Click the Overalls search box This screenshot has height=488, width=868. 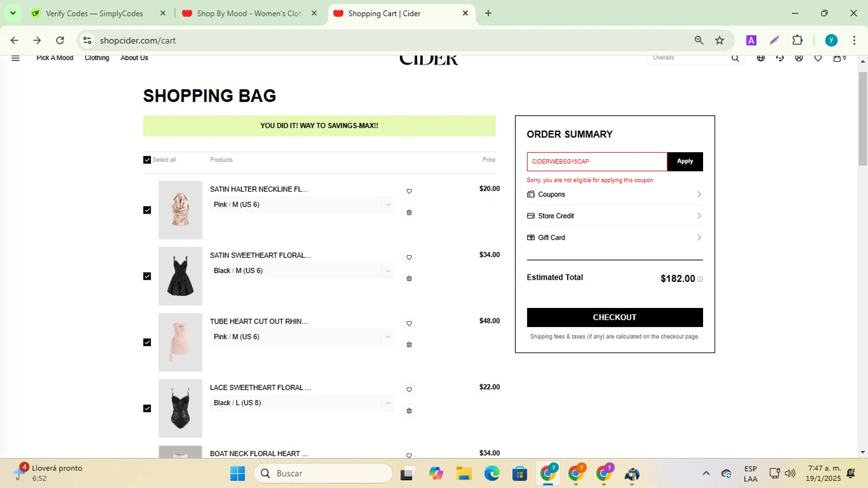689,58
